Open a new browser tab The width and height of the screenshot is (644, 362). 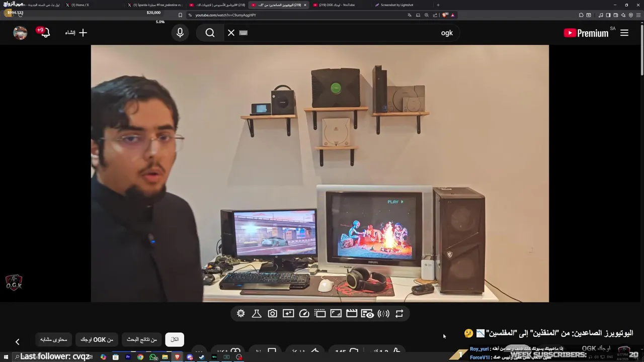[x=438, y=5]
